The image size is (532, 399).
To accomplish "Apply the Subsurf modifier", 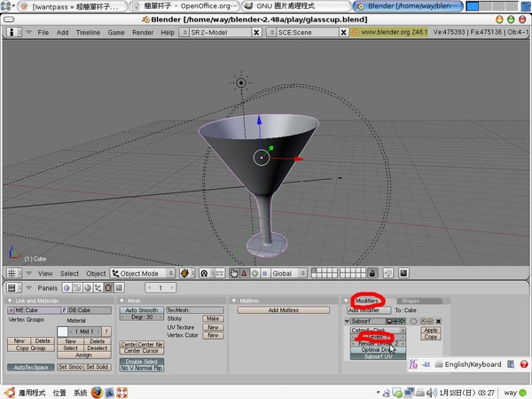I will coord(431,330).
